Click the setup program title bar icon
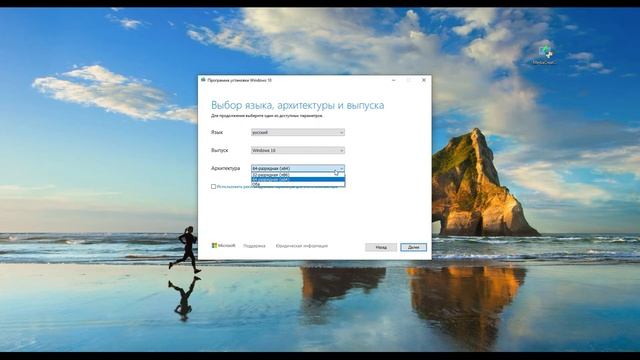The width and height of the screenshot is (640, 360). pos(203,80)
